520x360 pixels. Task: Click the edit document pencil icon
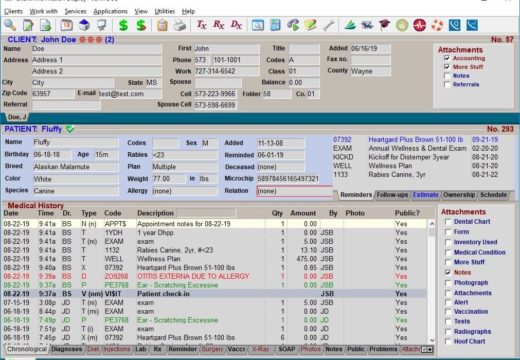pyautogui.click(x=28, y=25)
